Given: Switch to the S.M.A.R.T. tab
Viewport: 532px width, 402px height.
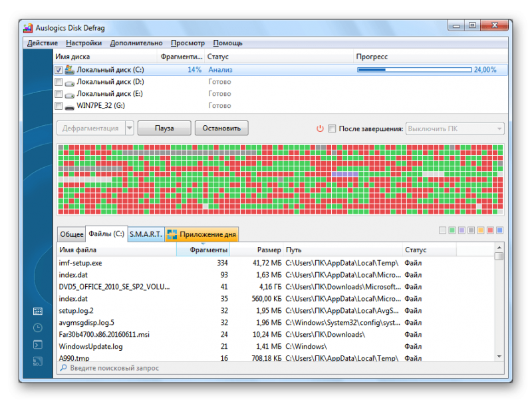Looking at the screenshot, I should [x=146, y=234].
